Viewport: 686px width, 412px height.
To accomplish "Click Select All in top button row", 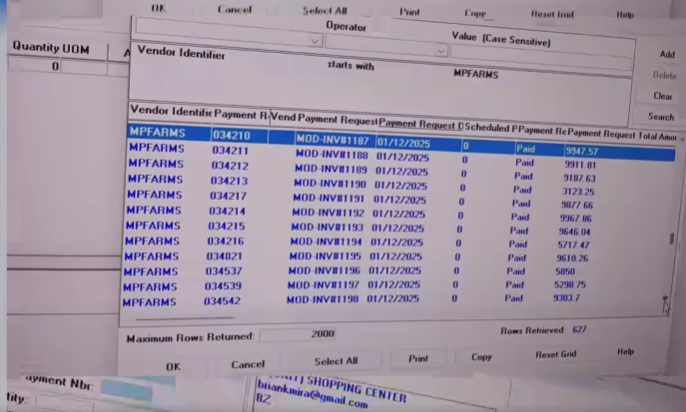I will [325, 10].
